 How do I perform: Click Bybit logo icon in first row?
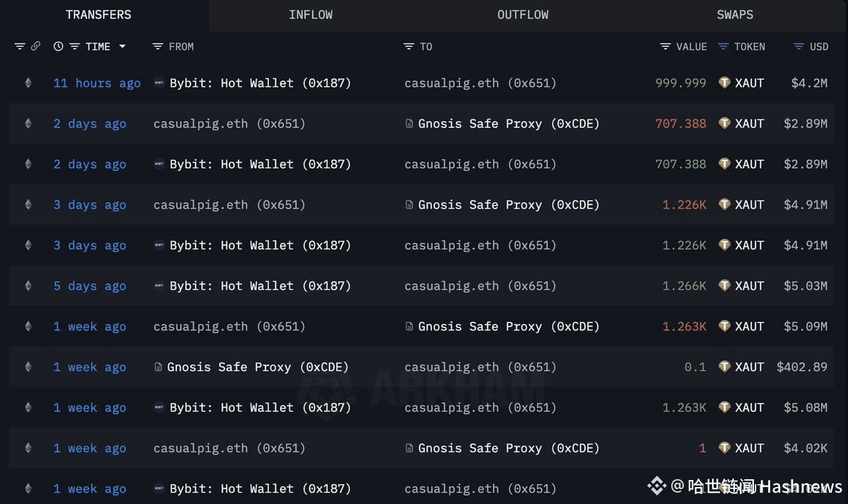159,83
